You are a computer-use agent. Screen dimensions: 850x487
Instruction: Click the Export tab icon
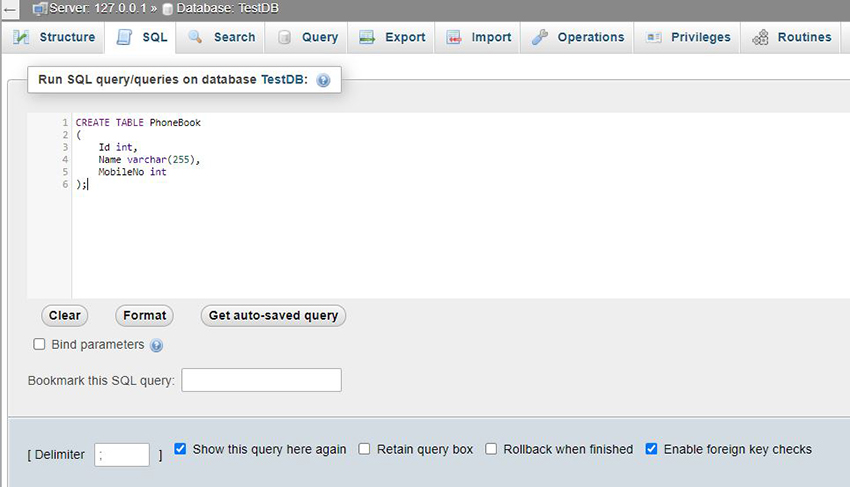[x=367, y=37]
